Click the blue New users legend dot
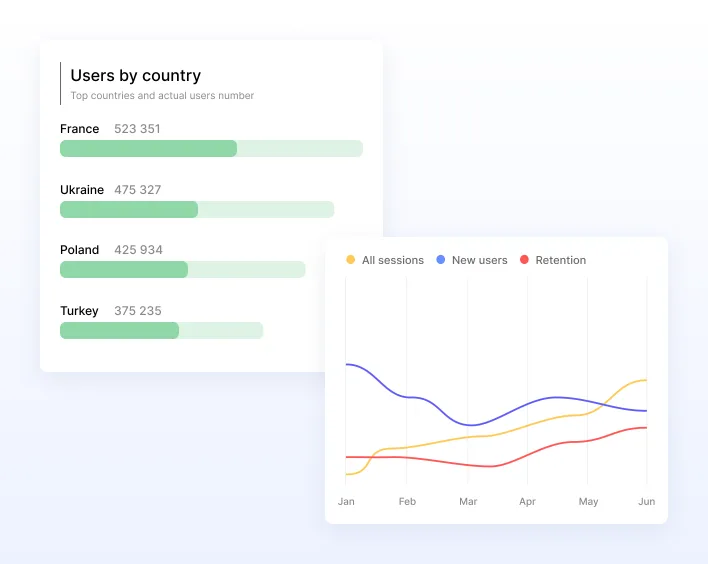The width and height of the screenshot is (708, 564). pyautogui.click(x=441, y=260)
